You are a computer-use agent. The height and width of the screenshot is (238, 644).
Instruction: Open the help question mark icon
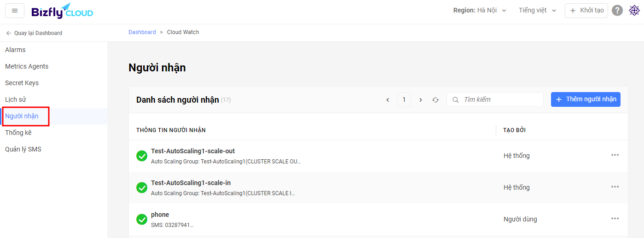(618, 11)
